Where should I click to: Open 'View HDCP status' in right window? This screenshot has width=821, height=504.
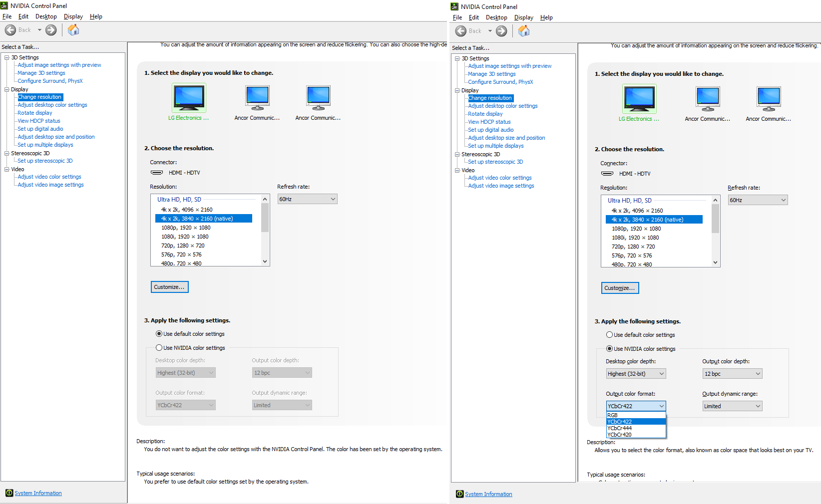click(x=489, y=122)
